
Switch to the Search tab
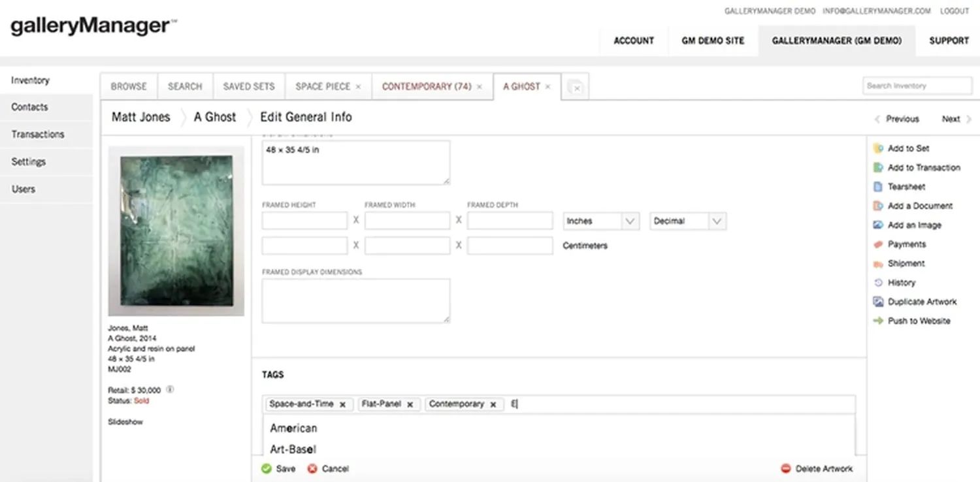185,86
